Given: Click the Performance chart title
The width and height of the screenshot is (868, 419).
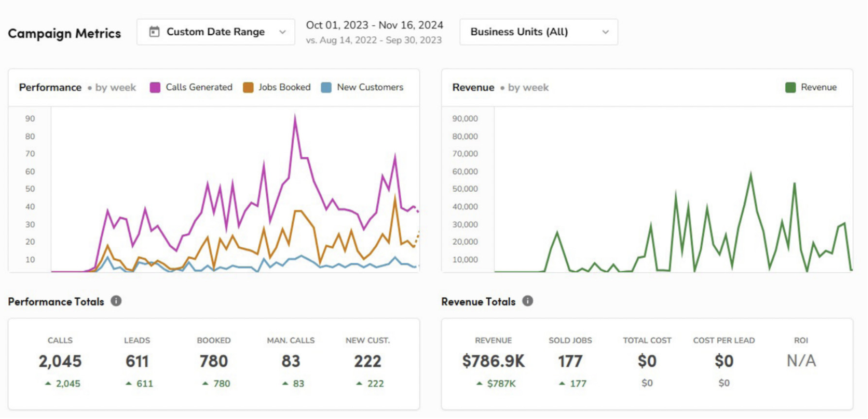Looking at the screenshot, I should 50,87.
